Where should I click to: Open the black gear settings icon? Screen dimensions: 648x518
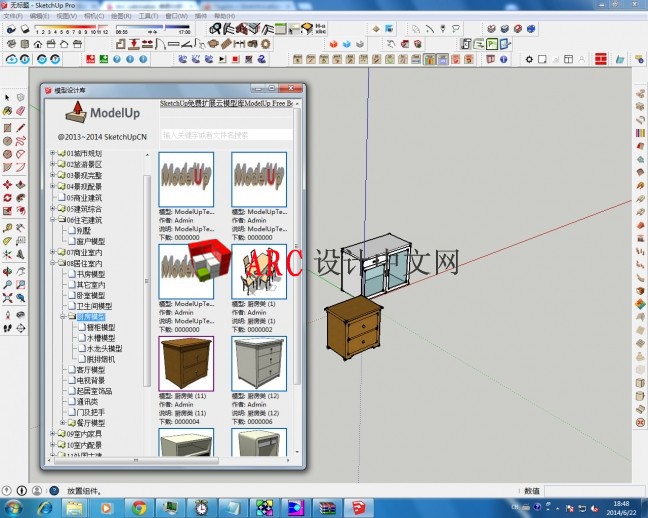click(x=529, y=59)
